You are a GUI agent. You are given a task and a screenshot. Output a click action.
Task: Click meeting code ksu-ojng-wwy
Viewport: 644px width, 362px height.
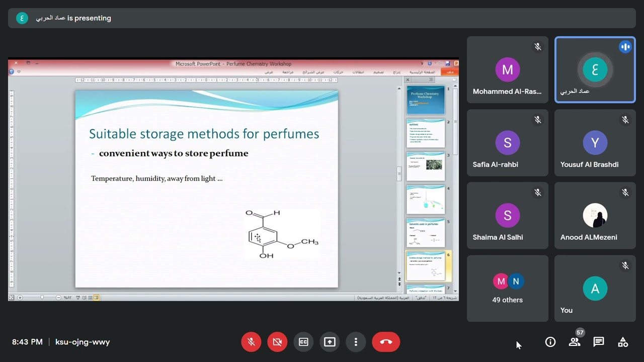[83, 342]
